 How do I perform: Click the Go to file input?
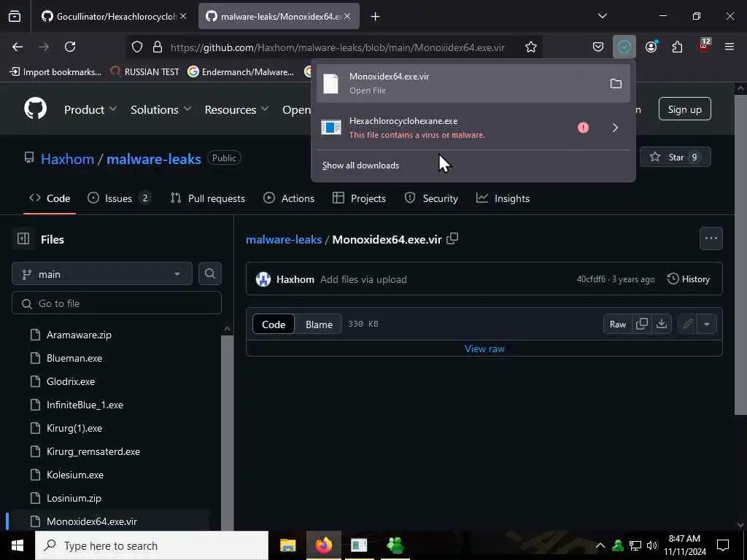click(x=117, y=303)
